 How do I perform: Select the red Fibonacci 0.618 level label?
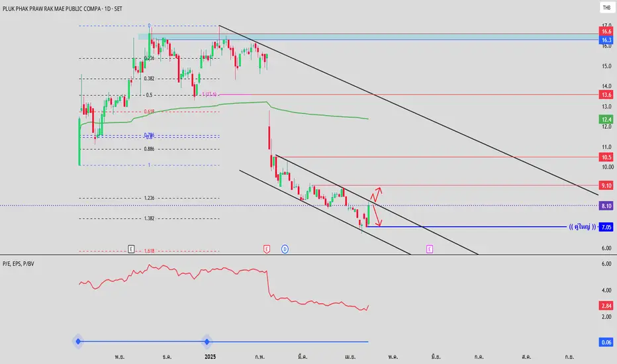pos(149,112)
